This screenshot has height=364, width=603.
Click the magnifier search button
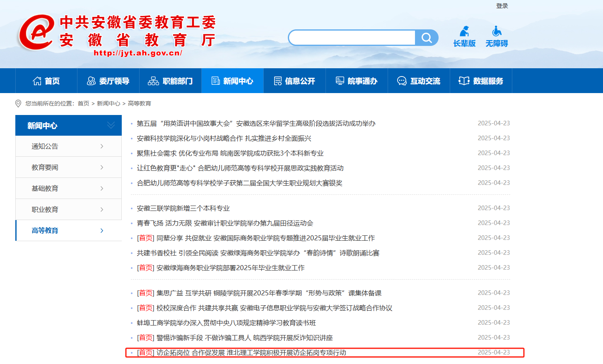[426, 38]
